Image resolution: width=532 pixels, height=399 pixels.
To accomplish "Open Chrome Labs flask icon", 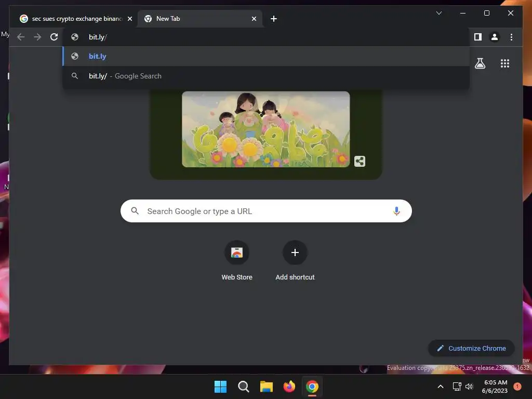I will (480, 63).
